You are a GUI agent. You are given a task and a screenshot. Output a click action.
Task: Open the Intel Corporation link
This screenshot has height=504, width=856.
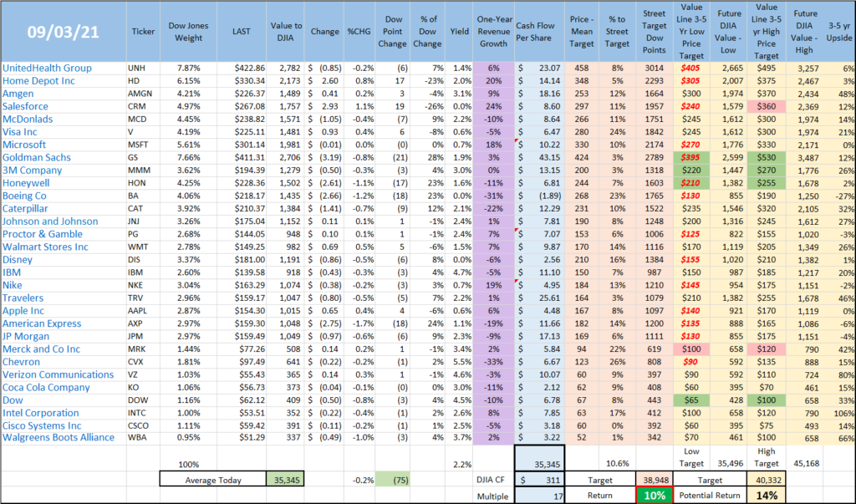(40, 413)
